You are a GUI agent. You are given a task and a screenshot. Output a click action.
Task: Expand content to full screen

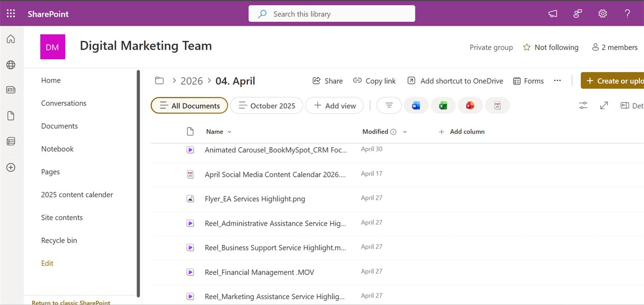coord(604,106)
